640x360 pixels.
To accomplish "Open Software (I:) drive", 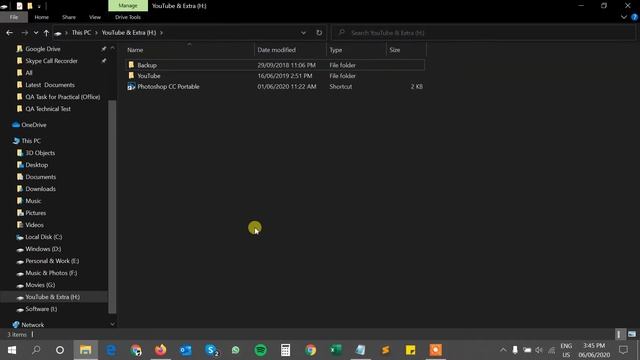I will [x=41, y=309].
